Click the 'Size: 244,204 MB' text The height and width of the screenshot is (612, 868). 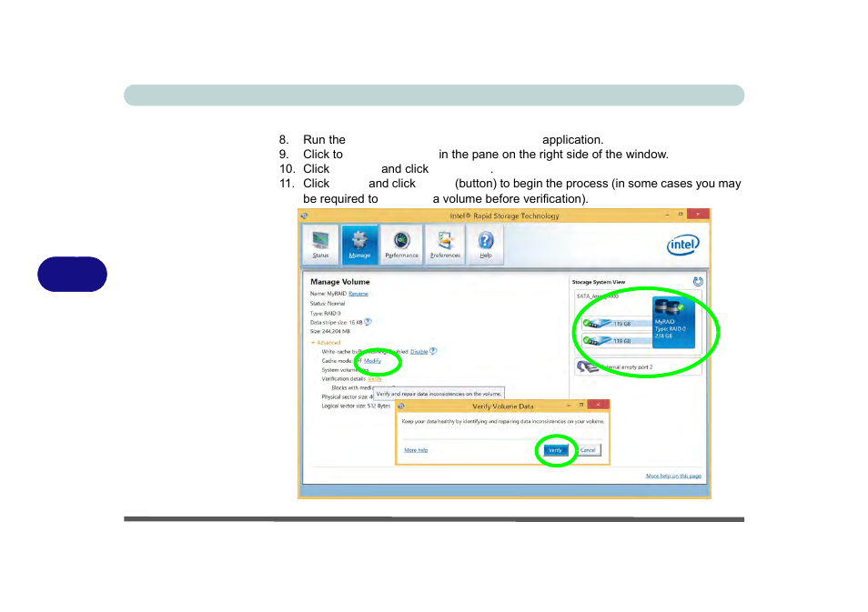[x=330, y=331]
